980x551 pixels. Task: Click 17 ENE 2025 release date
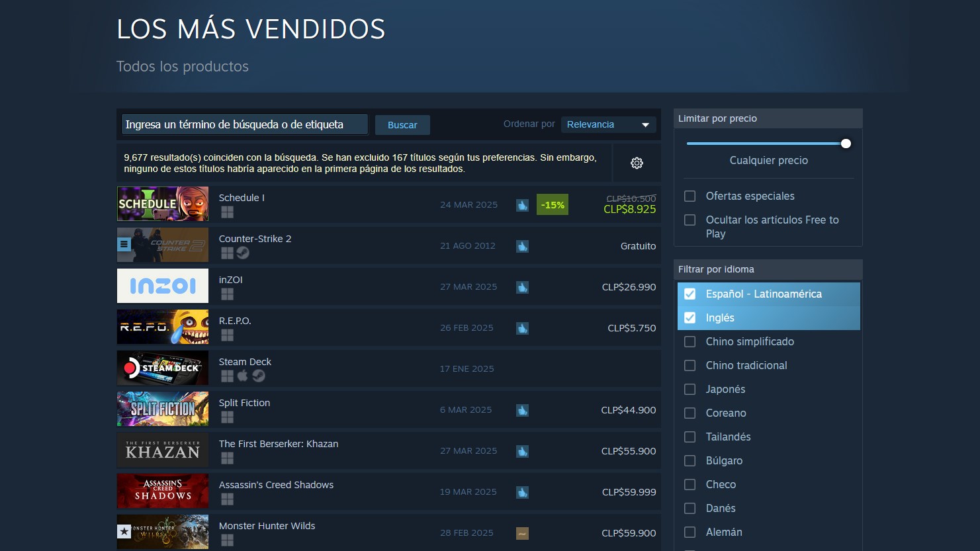467,369
